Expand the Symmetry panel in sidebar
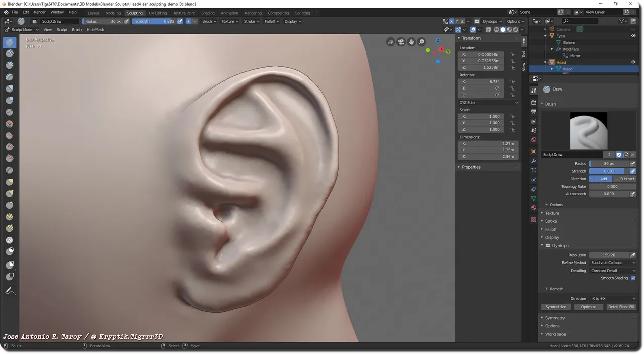The image size is (644, 354). [x=554, y=317]
